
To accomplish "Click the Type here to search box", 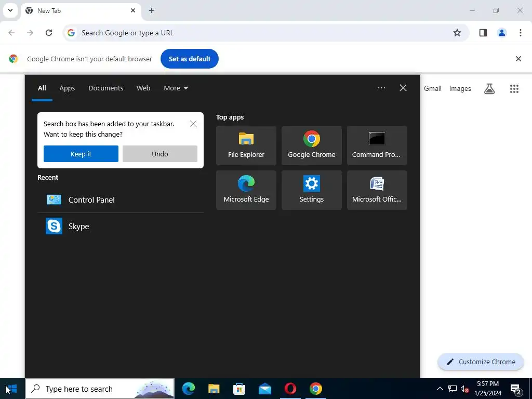I will tap(100, 389).
